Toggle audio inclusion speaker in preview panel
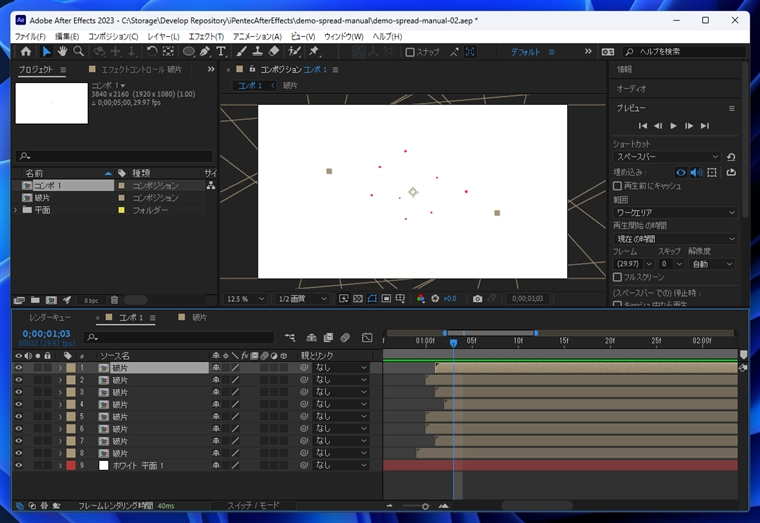 [696, 172]
